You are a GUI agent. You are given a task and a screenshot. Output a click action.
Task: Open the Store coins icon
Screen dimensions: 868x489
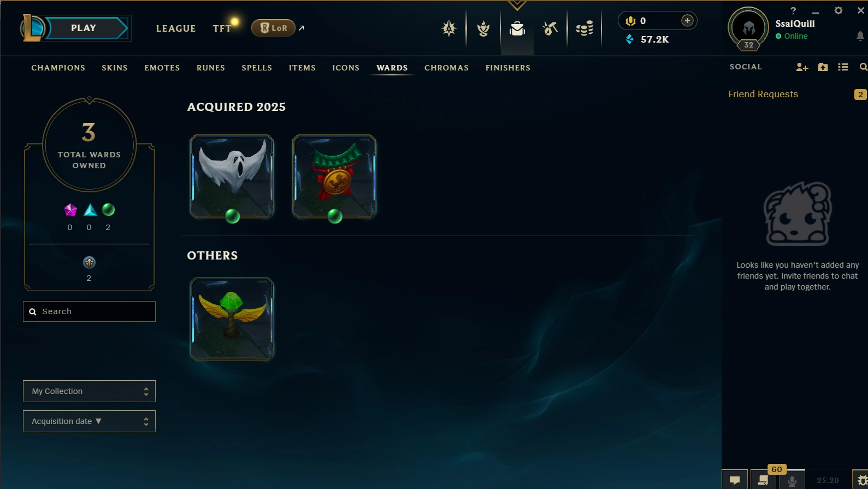584,28
